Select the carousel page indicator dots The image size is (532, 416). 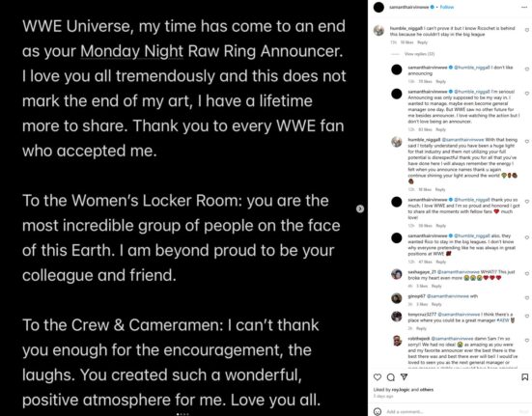(183, 414)
